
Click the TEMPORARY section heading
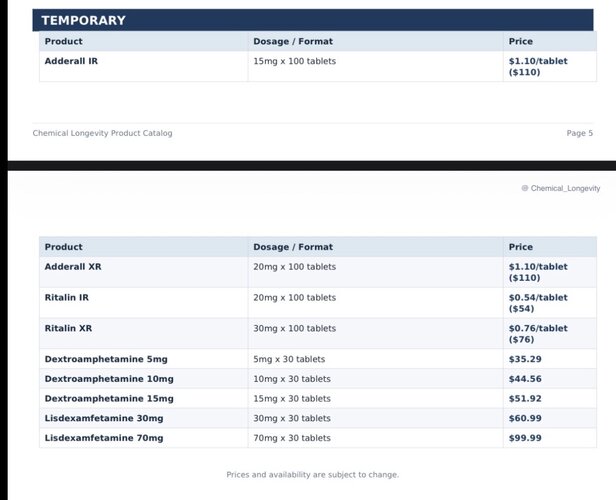click(83, 20)
